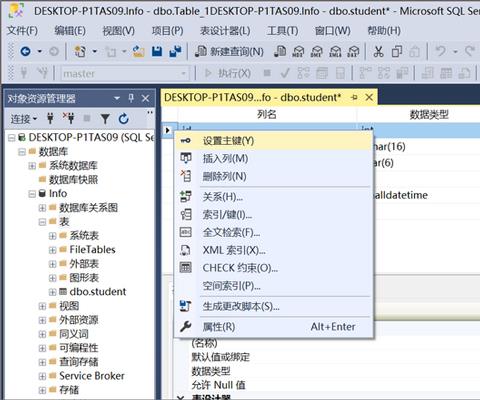Viewport: 480px width, 400px height.
Task: Click the Save icon in toolbar
Action: coord(157,51)
